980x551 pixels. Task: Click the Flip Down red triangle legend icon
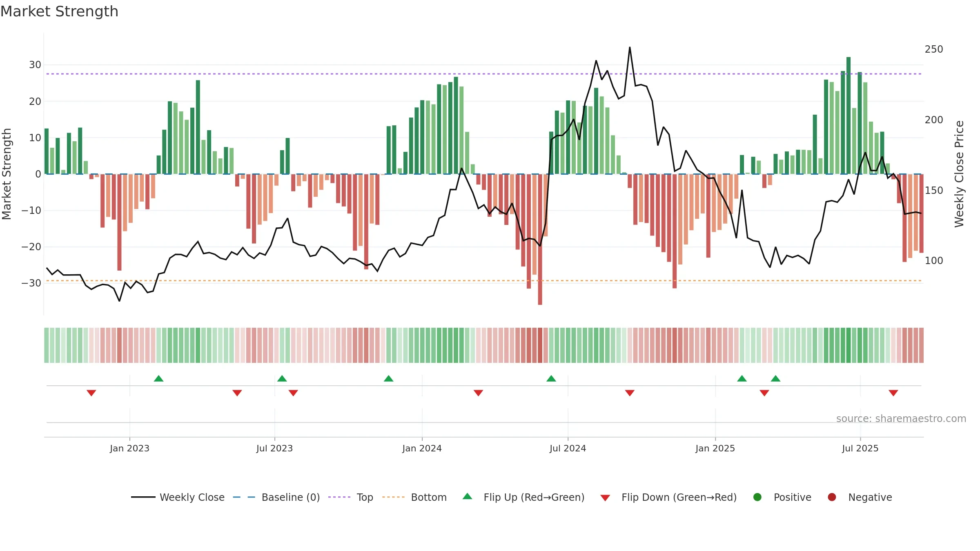(x=605, y=498)
